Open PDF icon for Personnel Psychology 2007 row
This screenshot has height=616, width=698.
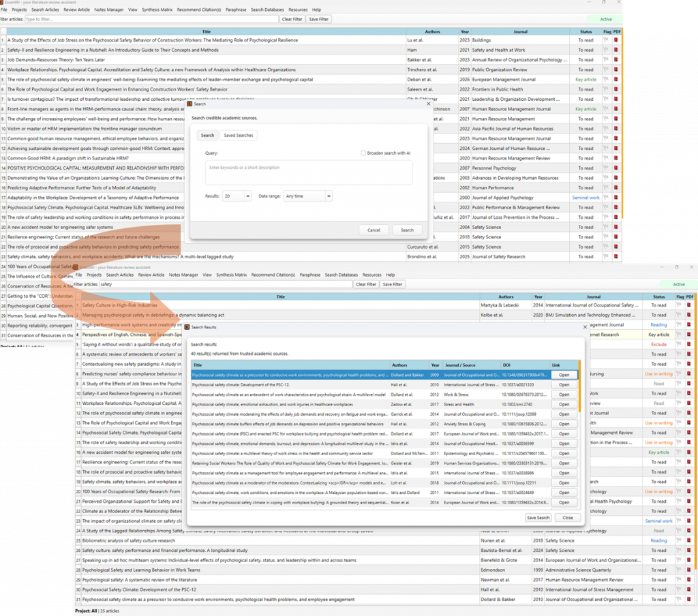(616, 168)
